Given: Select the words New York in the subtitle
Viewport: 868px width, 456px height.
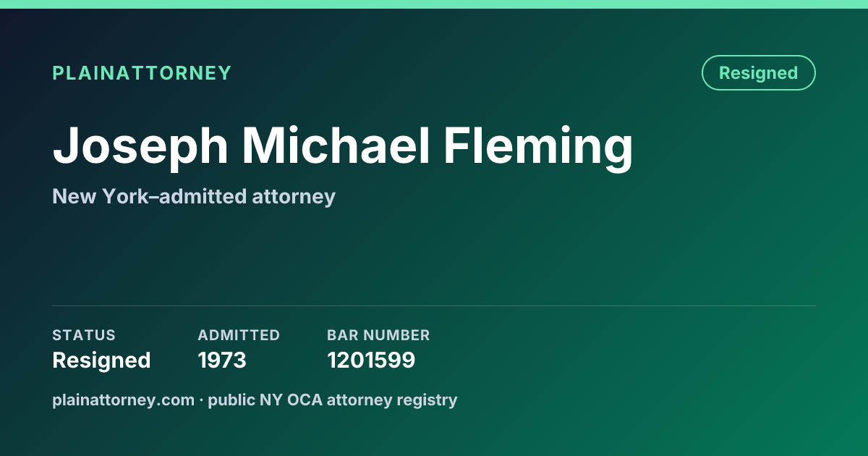Looking at the screenshot, I should point(97,196).
